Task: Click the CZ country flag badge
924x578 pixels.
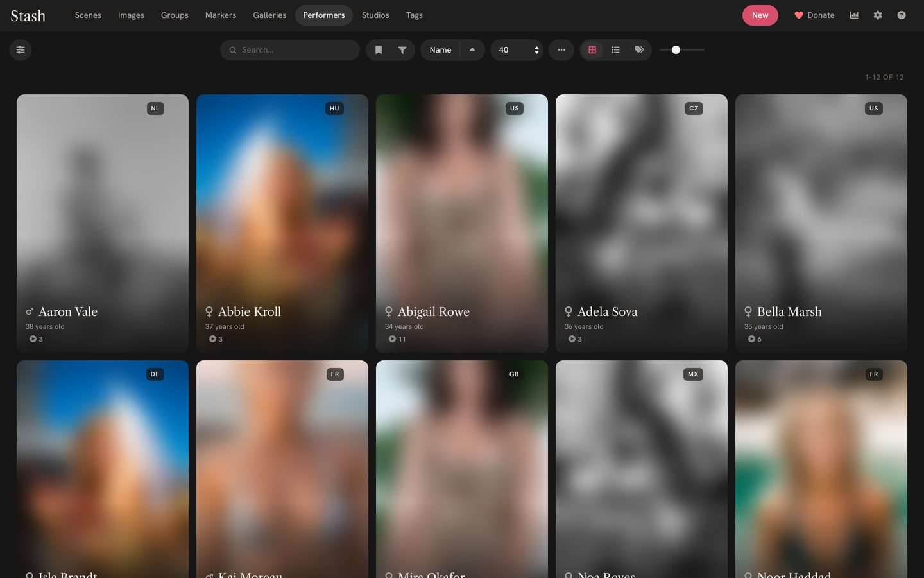Action: coord(694,109)
